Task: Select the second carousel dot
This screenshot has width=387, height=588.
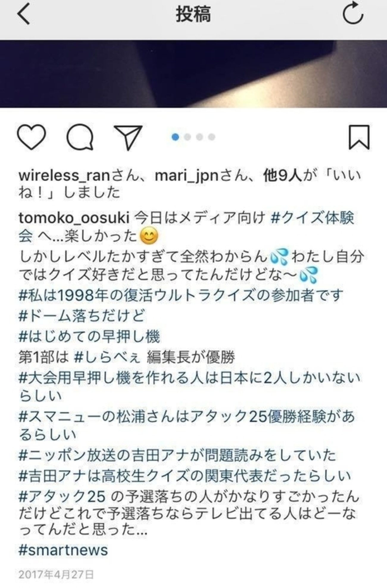Action: (187, 137)
